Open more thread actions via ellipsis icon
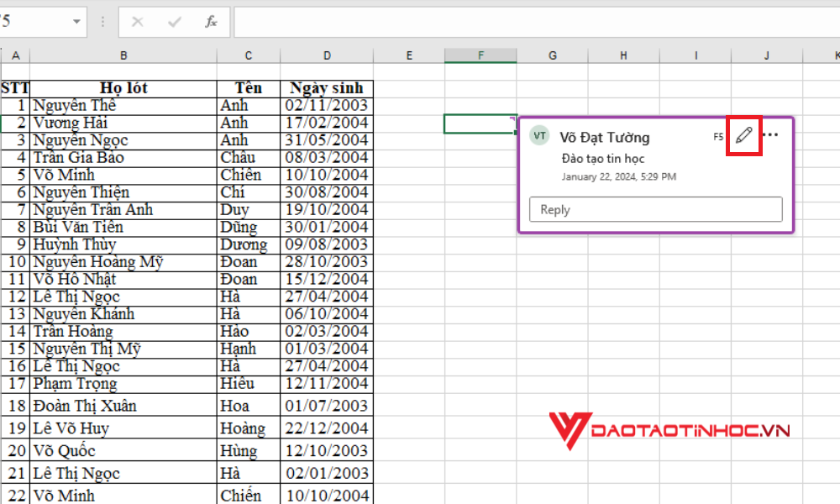This screenshot has width=840, height=504. point(771,135)
